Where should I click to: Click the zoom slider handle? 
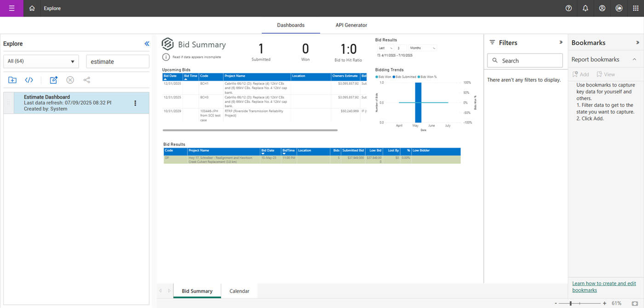point(571,303)
